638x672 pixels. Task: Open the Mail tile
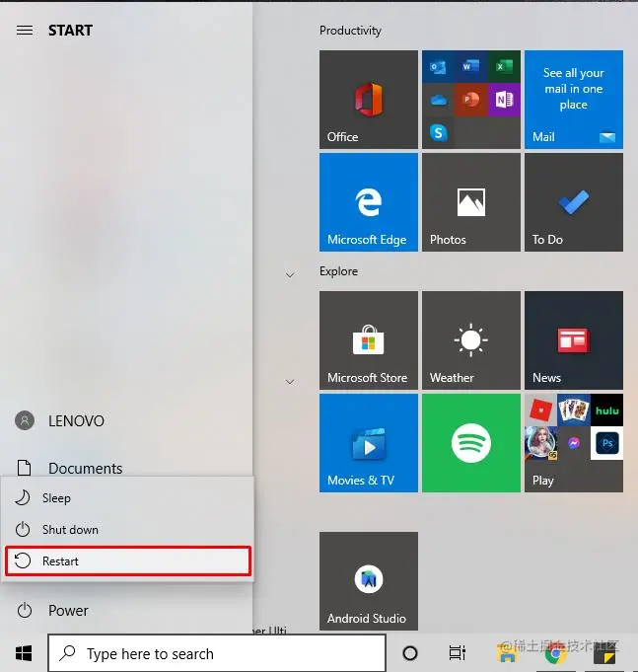[x=574, y=100]
